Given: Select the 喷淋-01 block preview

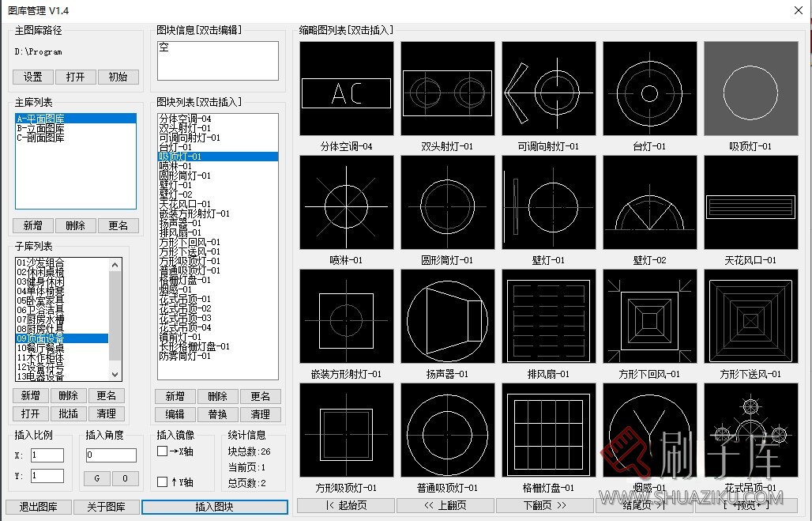Looking at the screenshot, I should (x=346, y=202).
